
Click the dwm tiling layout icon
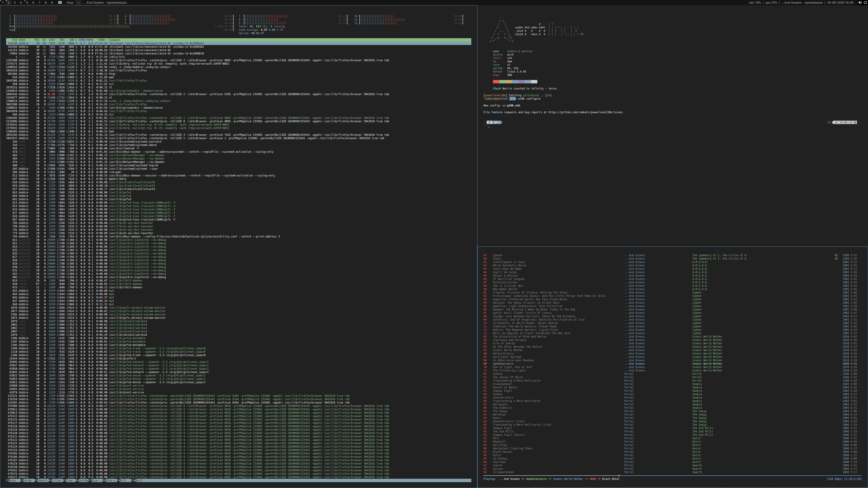(x=60, y=2)
